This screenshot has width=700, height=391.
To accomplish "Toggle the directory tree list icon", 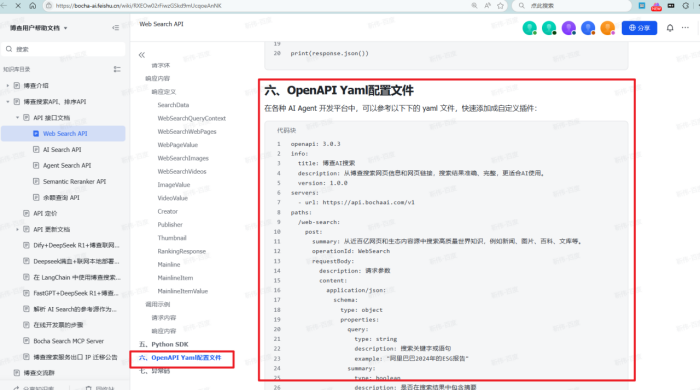I will click(117, 69).
